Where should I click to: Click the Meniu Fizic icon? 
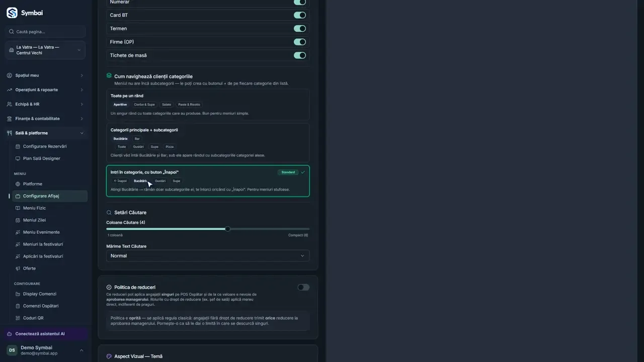pos(18,208)
